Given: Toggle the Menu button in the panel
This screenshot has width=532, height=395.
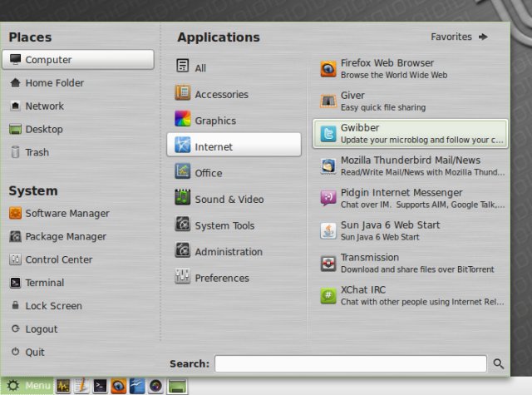Looking at the screenshot, I should point(28,386).
